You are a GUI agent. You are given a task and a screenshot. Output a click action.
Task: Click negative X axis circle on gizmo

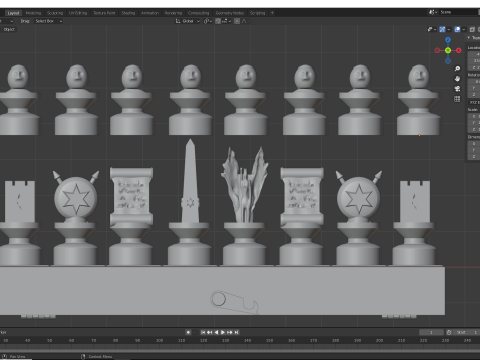point(437,50)
